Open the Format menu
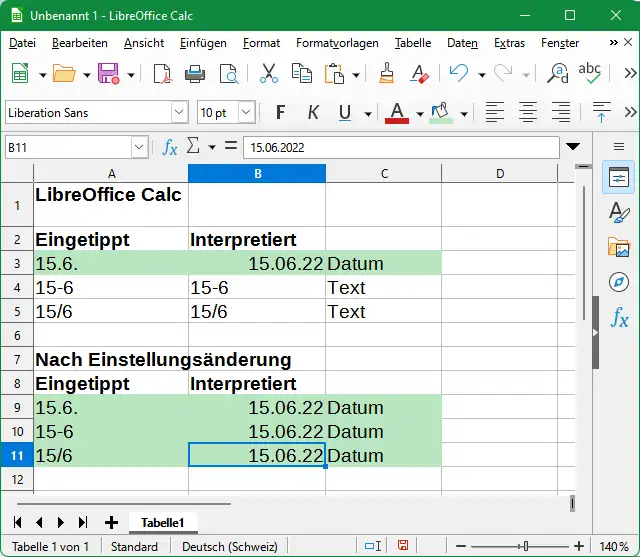Image resolution: width=640 pixels, height=557 pixels. coord(261,43)
